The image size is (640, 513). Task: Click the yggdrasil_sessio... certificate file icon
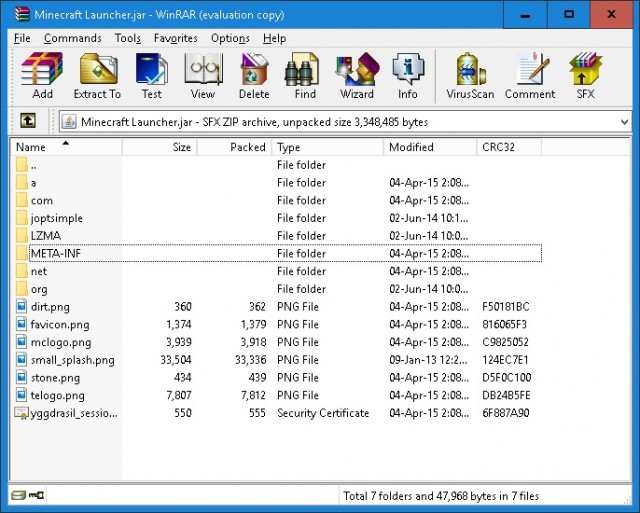[21, 413]
